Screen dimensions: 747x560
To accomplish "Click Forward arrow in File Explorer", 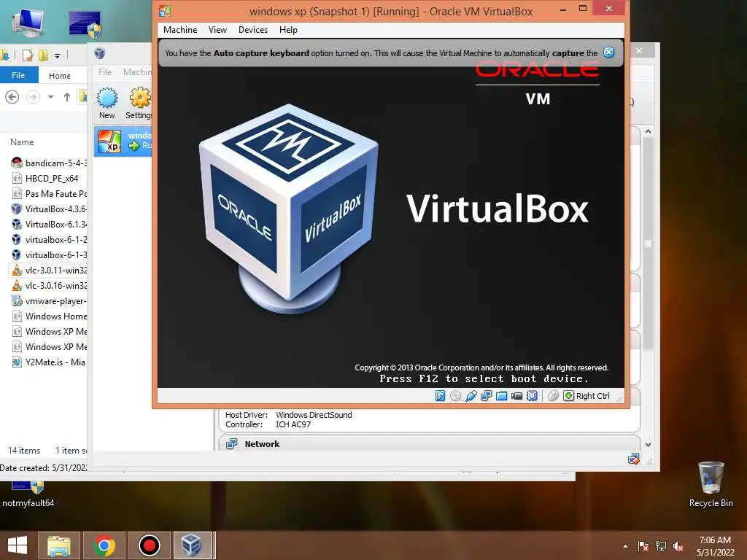I will [x=33, y=97].
